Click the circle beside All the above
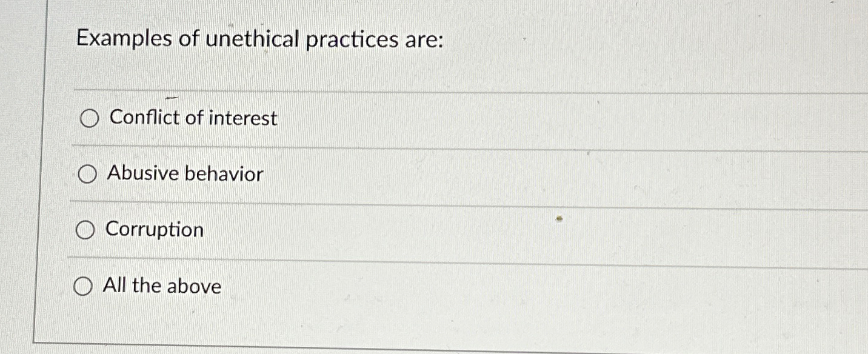This screenshot has height=354, width=868. pos(84,286)
